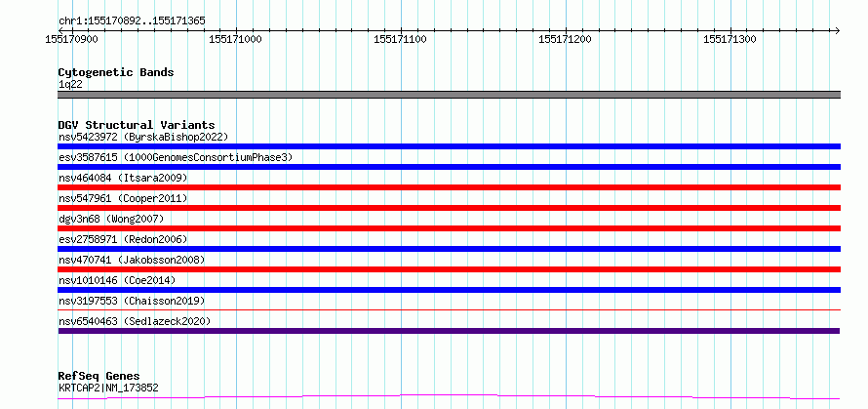The image size is (868, 409).
Task: Click the chr1:155170892..155171365 coordinates label
Action: pyautogui.click(x=132, y=21)
